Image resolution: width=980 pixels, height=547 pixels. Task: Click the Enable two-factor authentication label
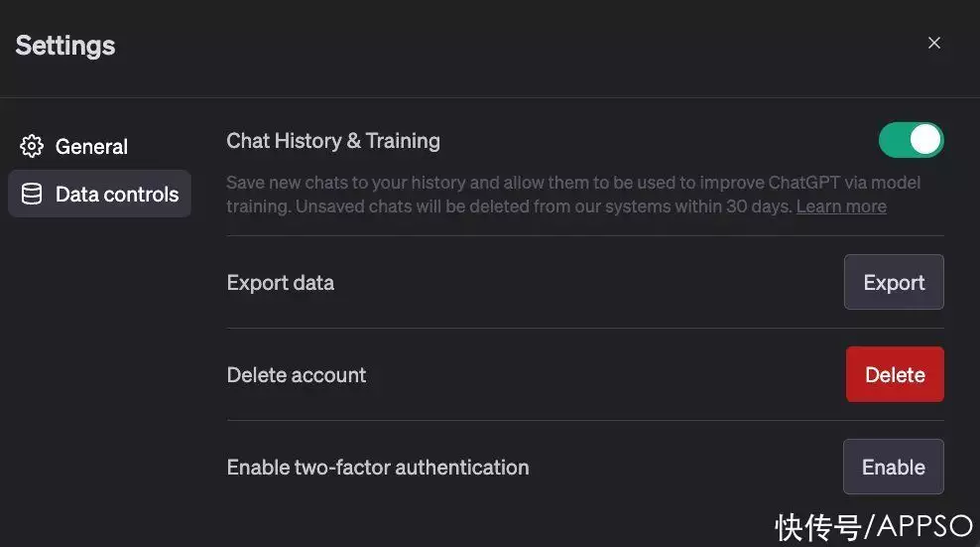pos(378,468)
